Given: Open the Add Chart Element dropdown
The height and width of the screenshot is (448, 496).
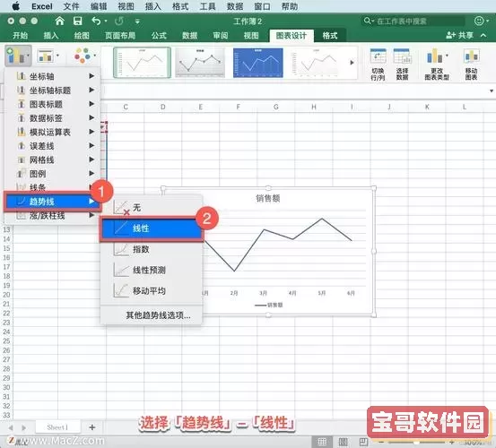Looking at the screenshot, I should coord(18,56).
